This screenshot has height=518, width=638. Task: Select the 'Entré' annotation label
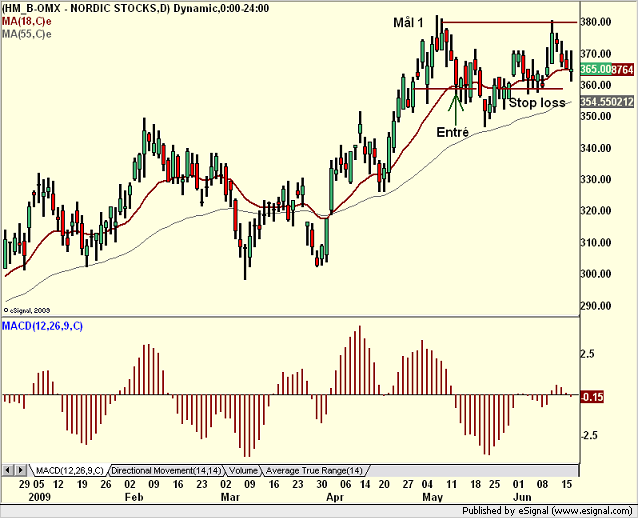[x=452, y=132]
